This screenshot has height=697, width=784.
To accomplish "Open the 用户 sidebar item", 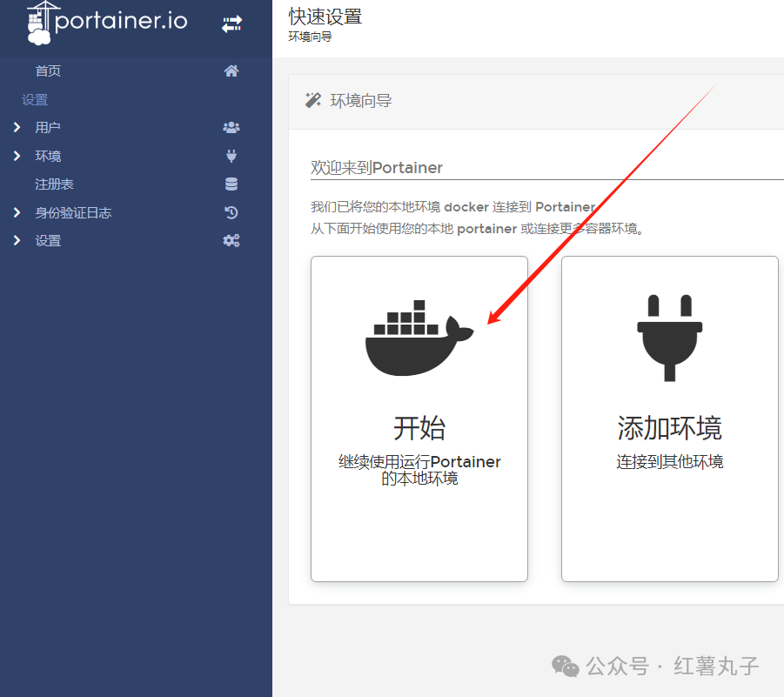I will [48, 128].
